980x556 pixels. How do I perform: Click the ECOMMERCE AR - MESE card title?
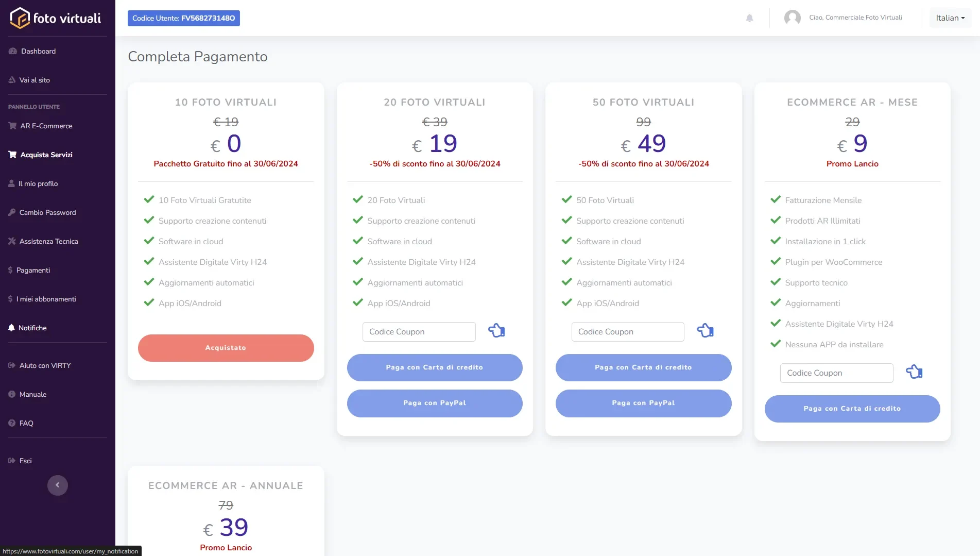click(x=852, y=102)
